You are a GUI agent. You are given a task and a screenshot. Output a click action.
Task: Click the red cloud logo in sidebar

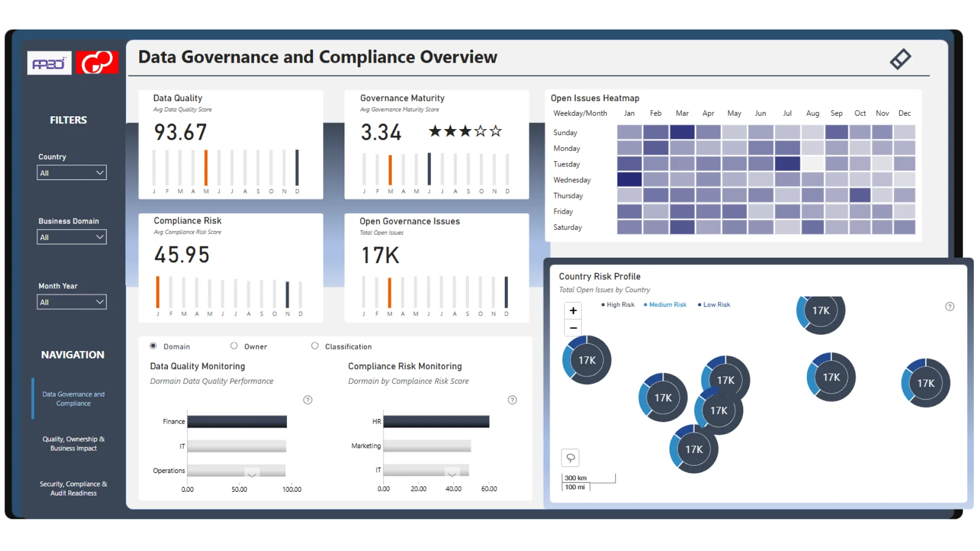97,63
